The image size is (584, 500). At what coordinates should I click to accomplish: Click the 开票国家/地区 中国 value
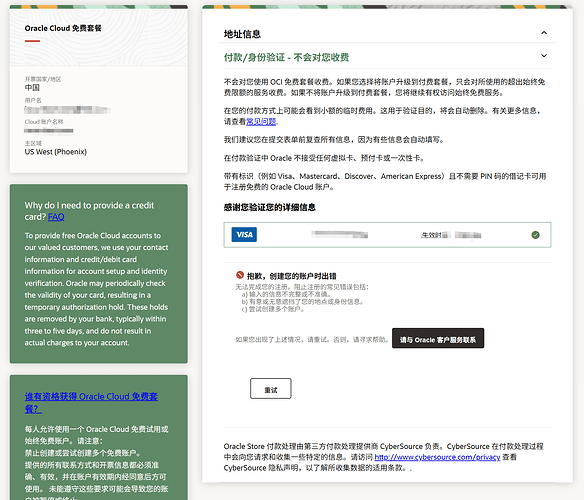pyautogui.click(x=32, y=88)
